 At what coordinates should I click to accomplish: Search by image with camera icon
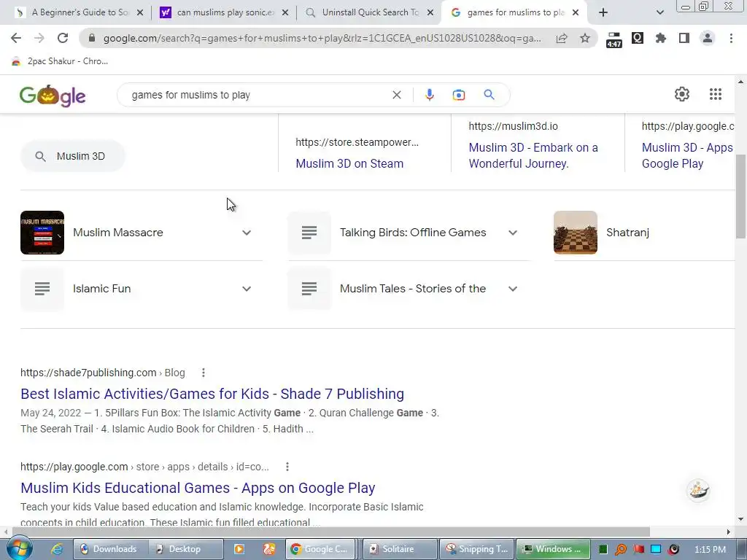[458, 95]
